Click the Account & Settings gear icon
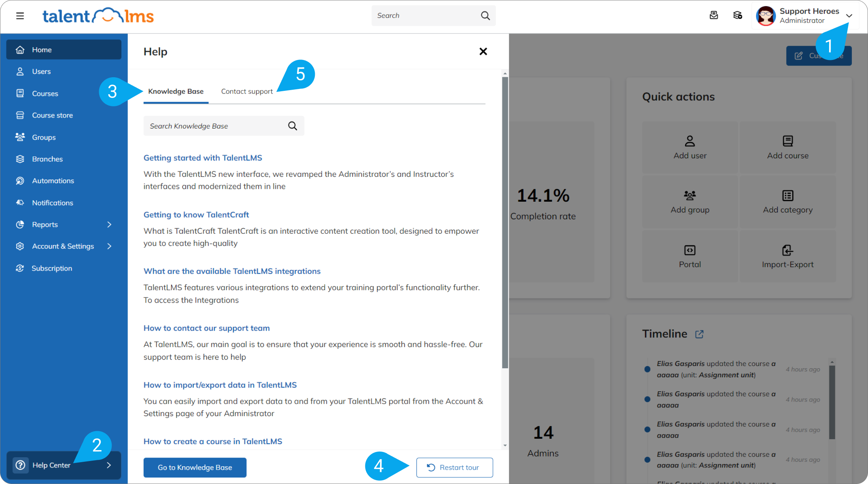This screenshot has width=868, height=484. [x=20, y=247]
